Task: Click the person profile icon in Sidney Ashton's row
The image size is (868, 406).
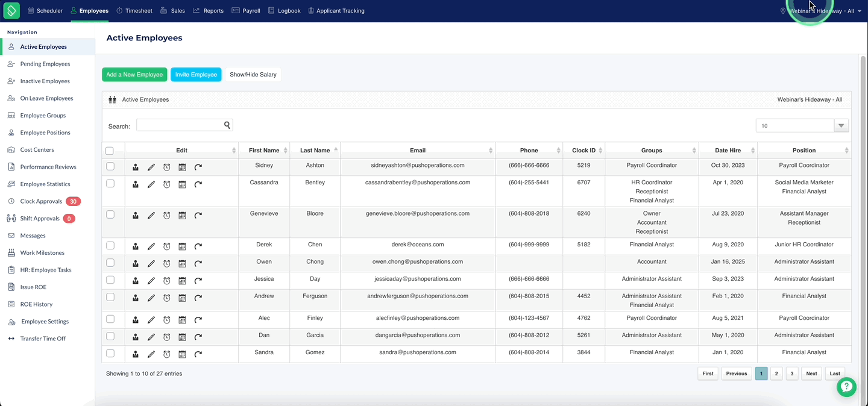Action: 136,167
